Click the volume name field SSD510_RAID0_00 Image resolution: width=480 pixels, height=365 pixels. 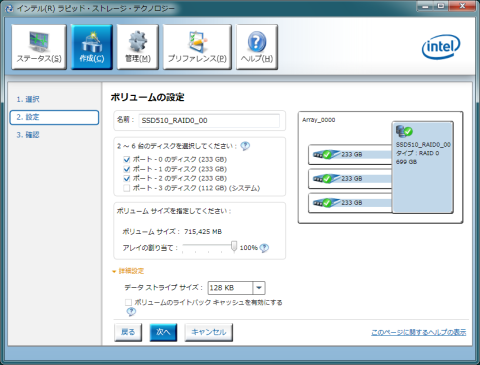209,121
